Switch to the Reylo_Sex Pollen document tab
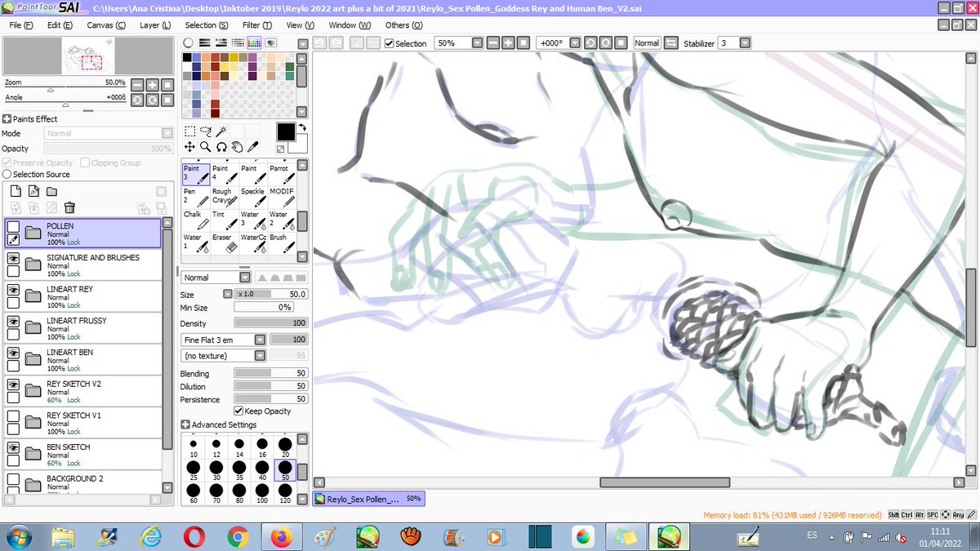Image resolution: width=980 pixels, height=551 pixels. [x=369, y=499]
